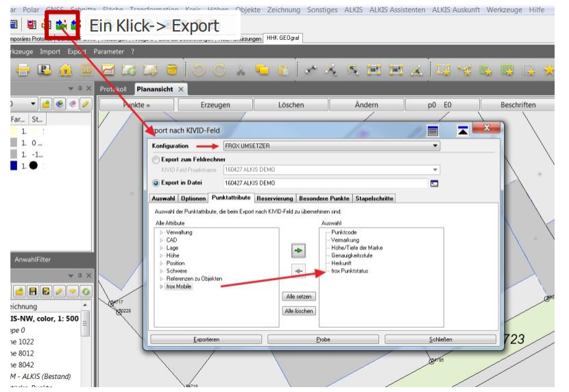Select frox Punktstatus in Auswahl list
Image resolution: width=569 pixels, height=392 pixels.
pyautogui.click(x=350, y=271)
